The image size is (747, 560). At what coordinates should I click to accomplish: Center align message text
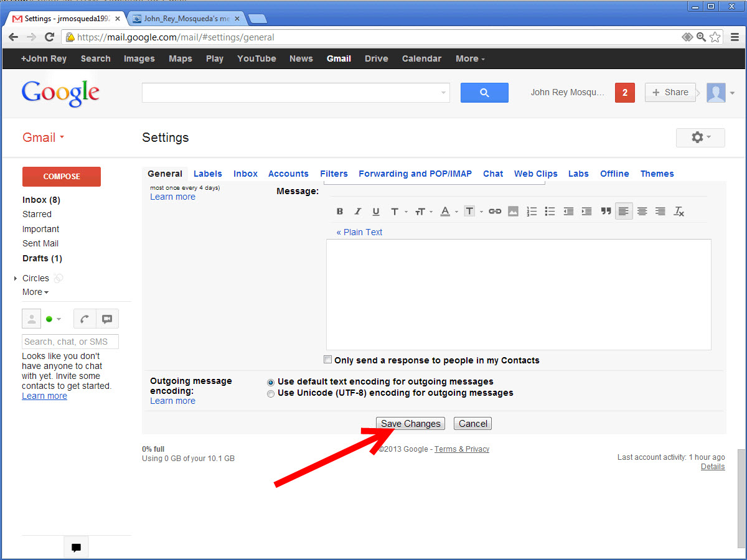tap(642, 212)
